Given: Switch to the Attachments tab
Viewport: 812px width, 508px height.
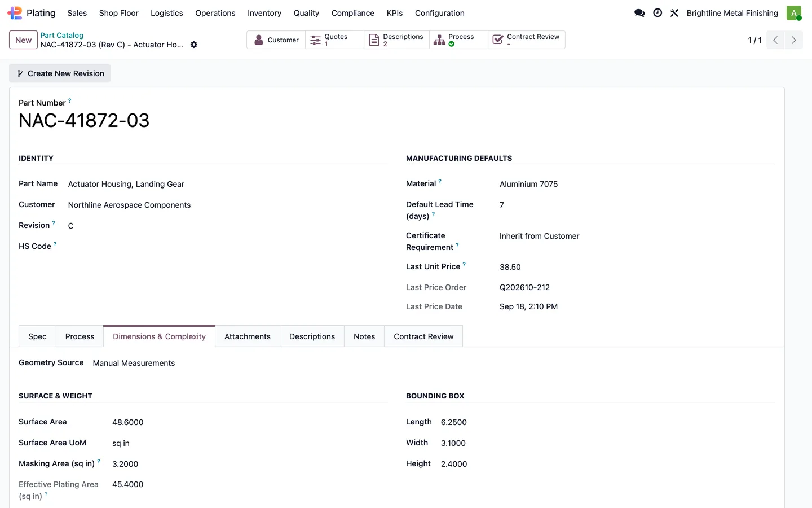Looking at the screenshot, I should [248, 336].
